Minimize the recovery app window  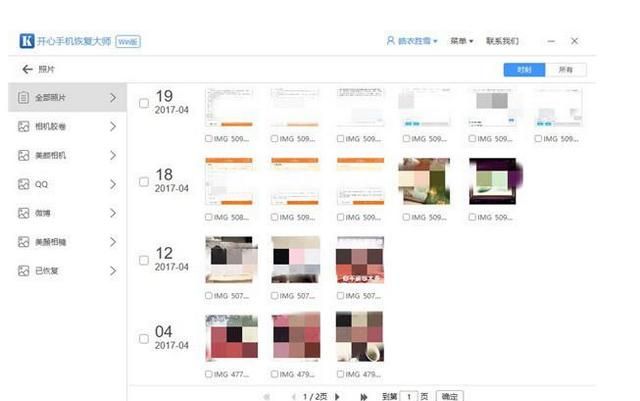pyautogui.click(x=551, y=41)
